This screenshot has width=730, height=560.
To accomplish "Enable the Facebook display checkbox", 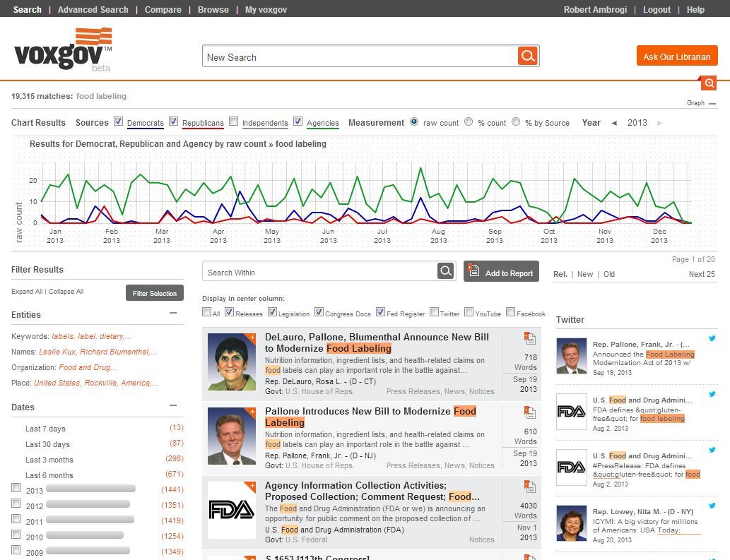I will coord(511,312).
